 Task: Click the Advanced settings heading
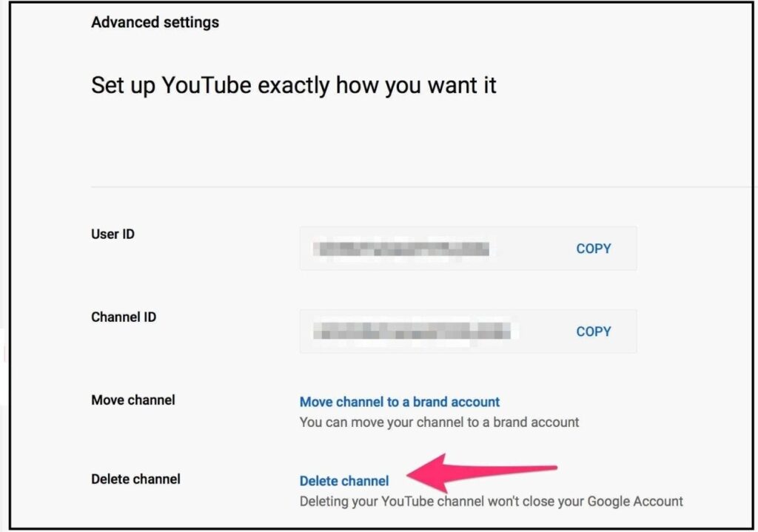coord(155,22)
